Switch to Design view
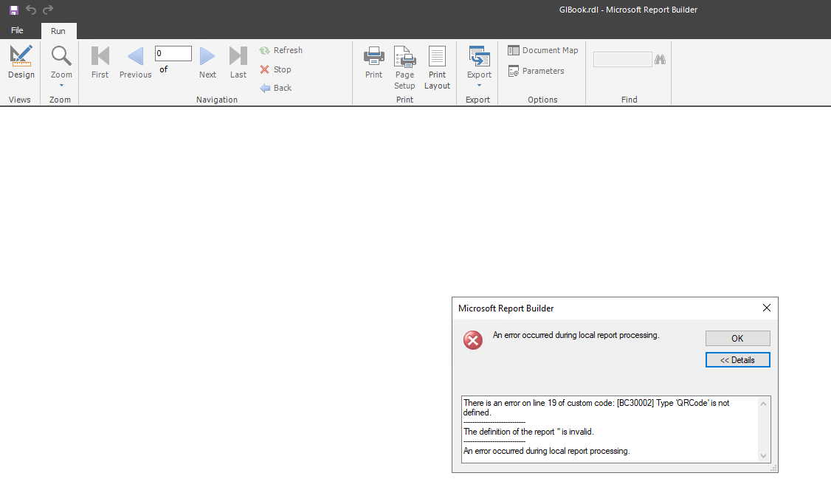831x504 pixels. point(21,63)
